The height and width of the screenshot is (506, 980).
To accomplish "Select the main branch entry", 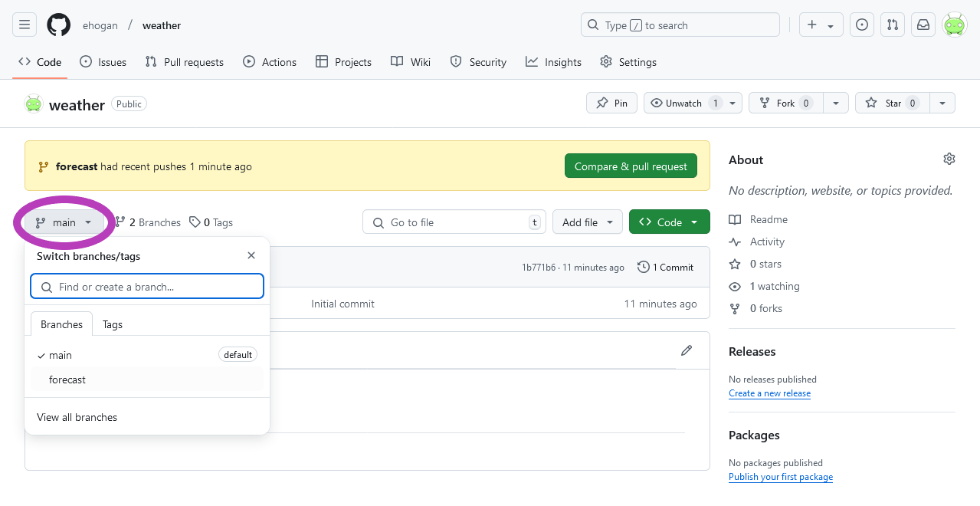I will tap(147, 355).
